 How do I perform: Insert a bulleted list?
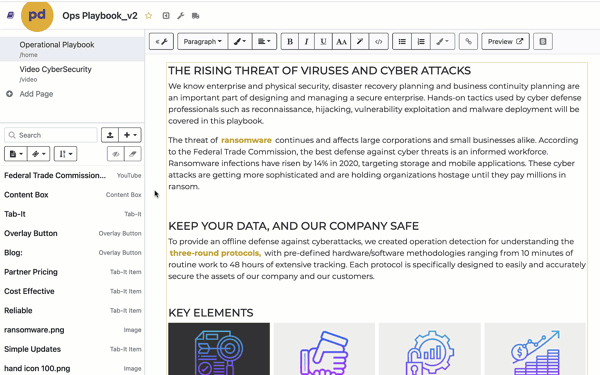[x=402, y=41]
